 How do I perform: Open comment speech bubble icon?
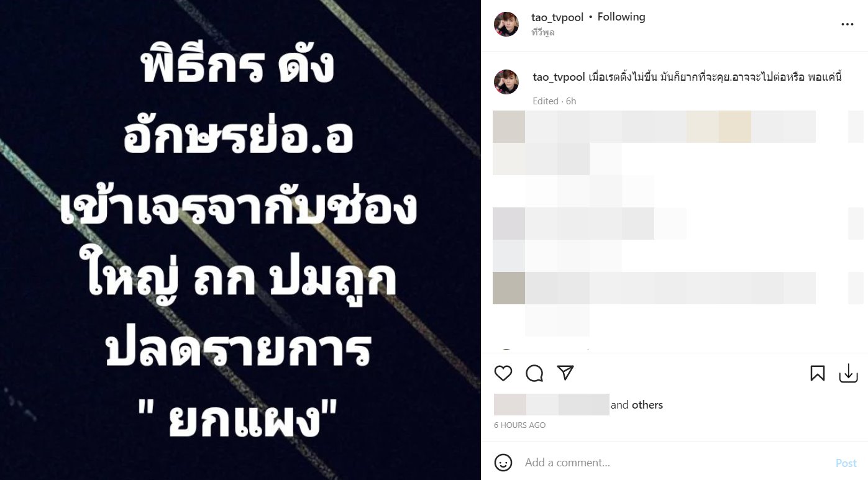[x=534, y=373]
